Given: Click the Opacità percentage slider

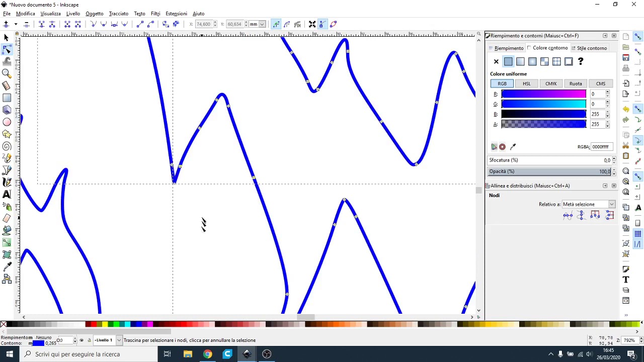Looking at the screenshot, I should point(550,171).
